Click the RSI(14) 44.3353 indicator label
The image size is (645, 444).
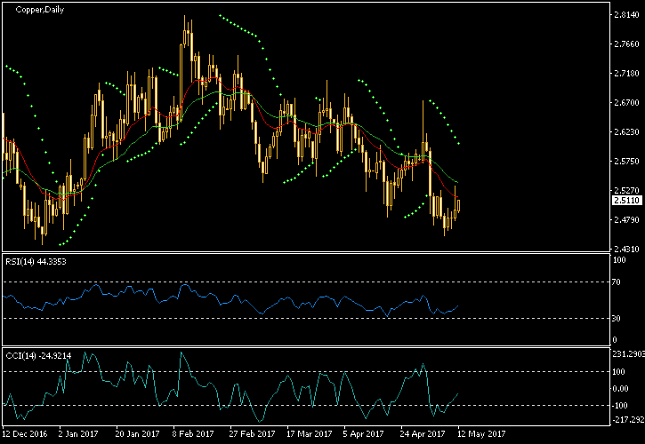[36, 262]
